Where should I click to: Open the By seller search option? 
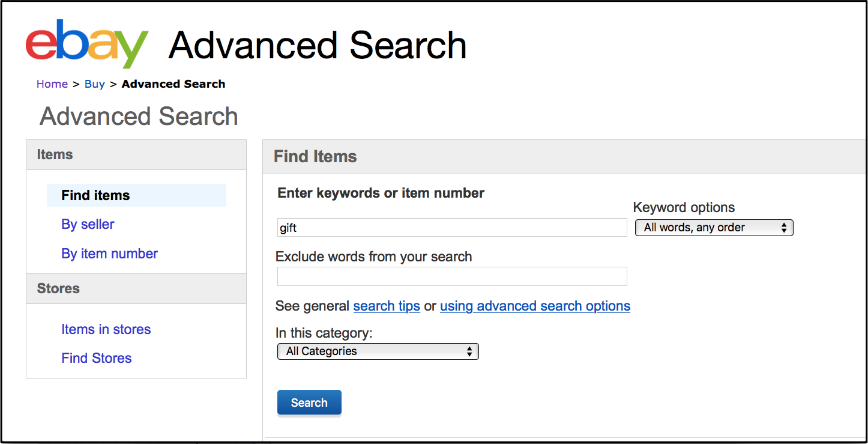88,224
